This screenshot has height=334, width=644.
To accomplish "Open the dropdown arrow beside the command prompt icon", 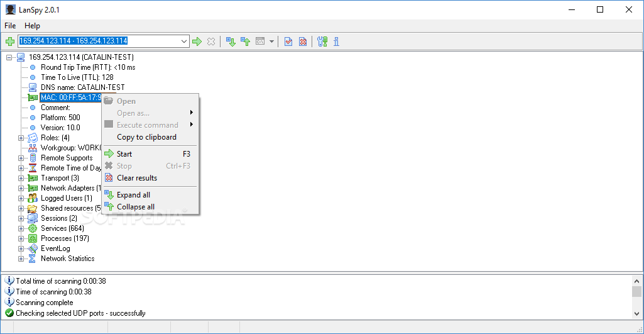I will coord(271,42).
